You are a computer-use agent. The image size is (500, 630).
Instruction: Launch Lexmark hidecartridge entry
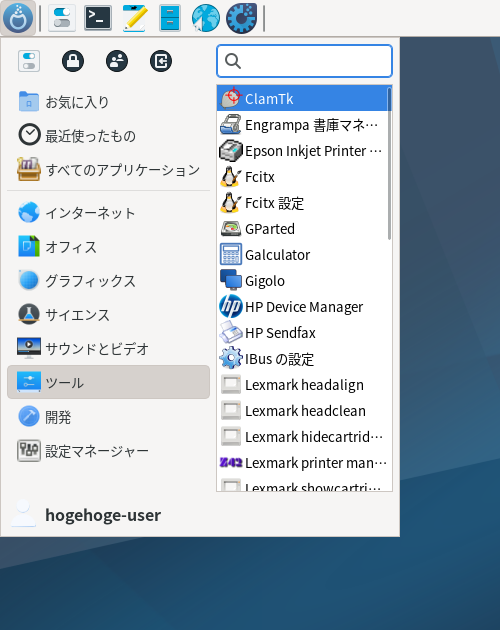pos(302,436)
